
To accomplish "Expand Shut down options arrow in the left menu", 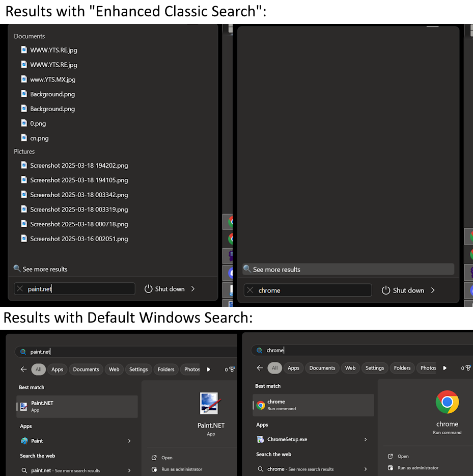I will pyautogui.click(x=193, y=288).
